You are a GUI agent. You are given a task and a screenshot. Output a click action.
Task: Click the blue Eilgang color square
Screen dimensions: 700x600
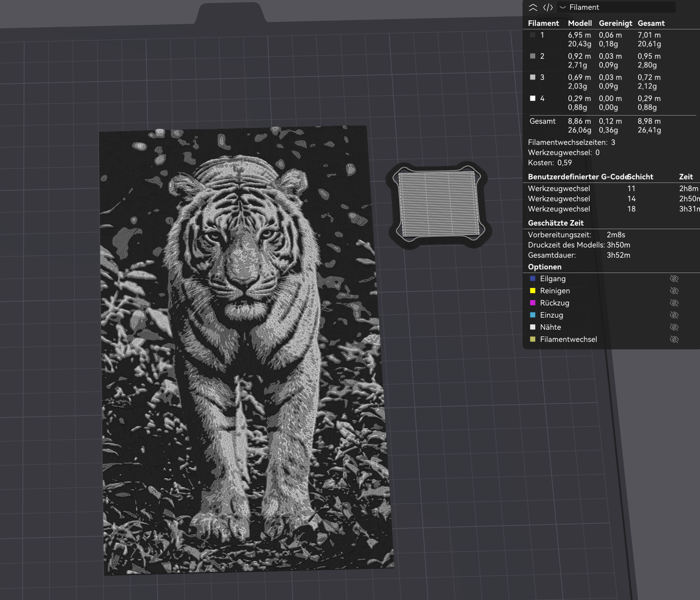[x=533, y=278]
